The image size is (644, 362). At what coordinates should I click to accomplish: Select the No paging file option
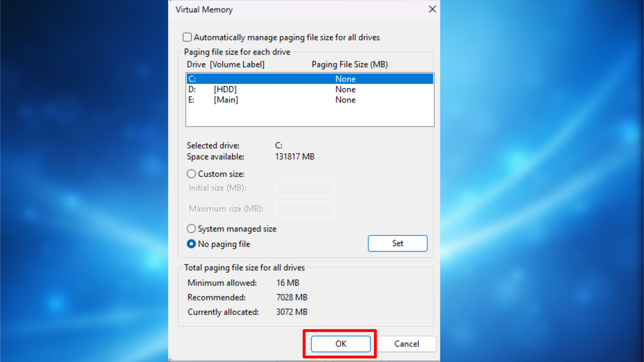point(191,244)
